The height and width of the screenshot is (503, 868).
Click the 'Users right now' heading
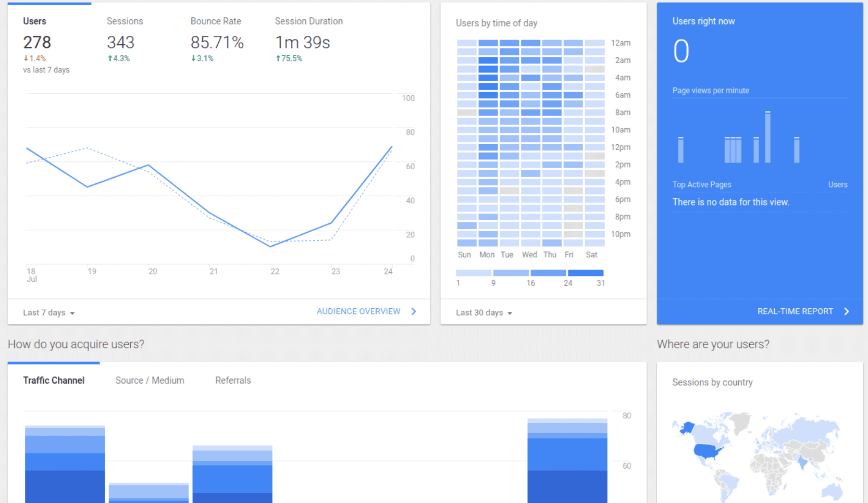click(703, 21)
